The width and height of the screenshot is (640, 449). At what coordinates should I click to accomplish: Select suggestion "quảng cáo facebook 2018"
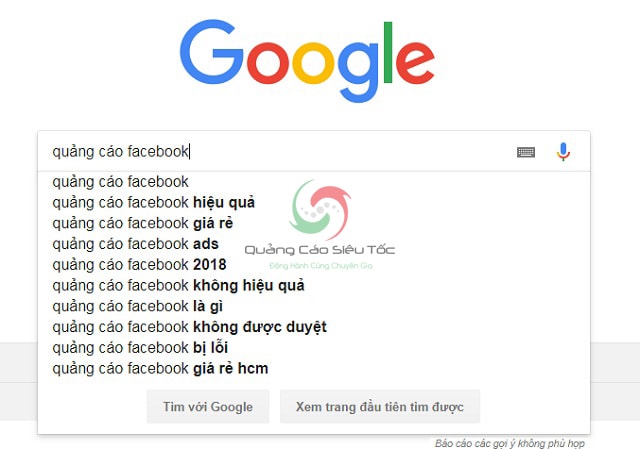coord(139,265)
